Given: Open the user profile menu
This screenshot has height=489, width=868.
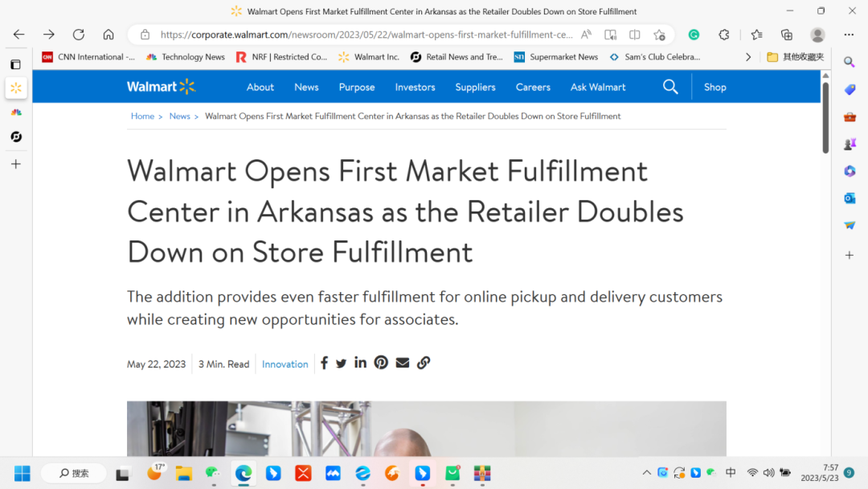Looking at the screenshot, I should tap(817, 35).
